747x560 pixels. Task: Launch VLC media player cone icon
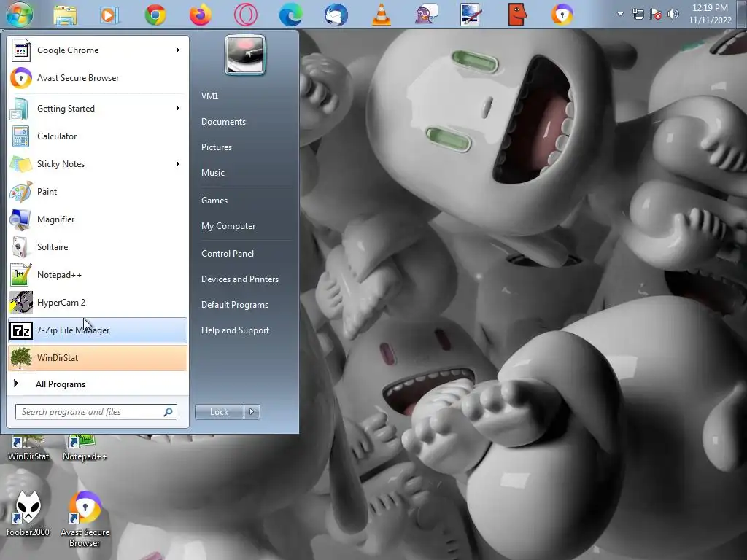[x=381, y=15]
